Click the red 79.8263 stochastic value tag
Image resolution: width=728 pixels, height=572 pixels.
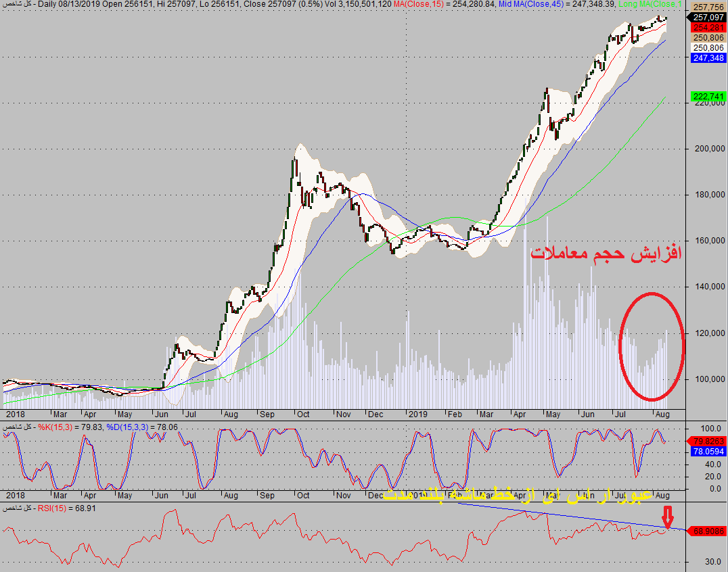[706, 442]
